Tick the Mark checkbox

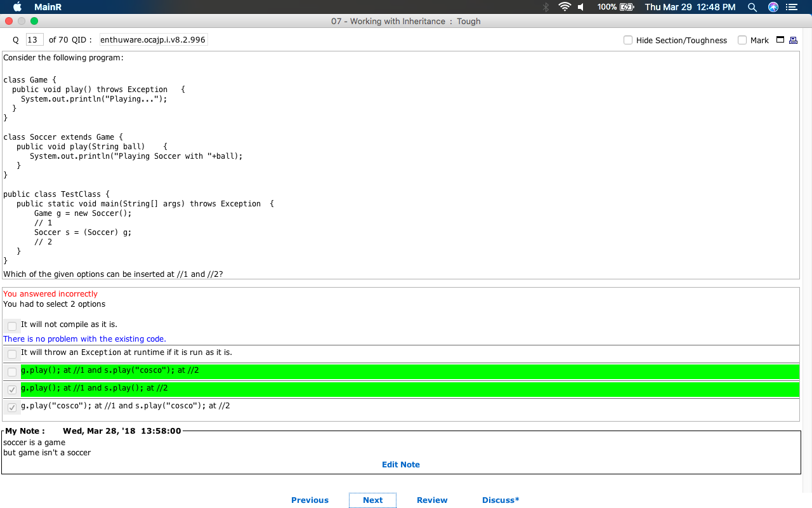click(742, 40)
